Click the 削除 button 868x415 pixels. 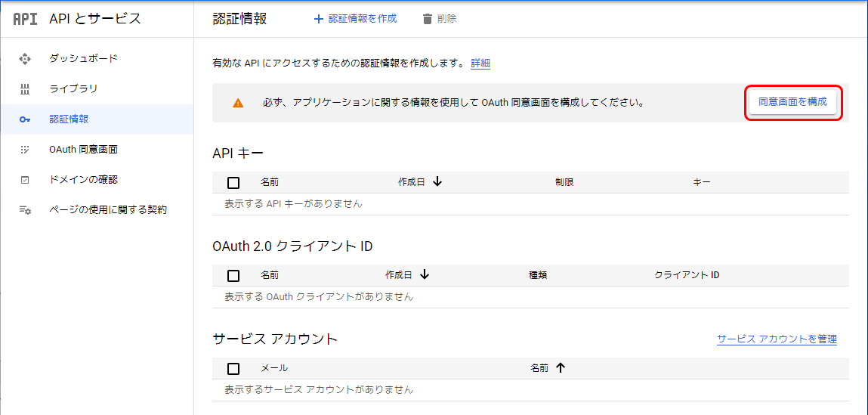point(440,19)
